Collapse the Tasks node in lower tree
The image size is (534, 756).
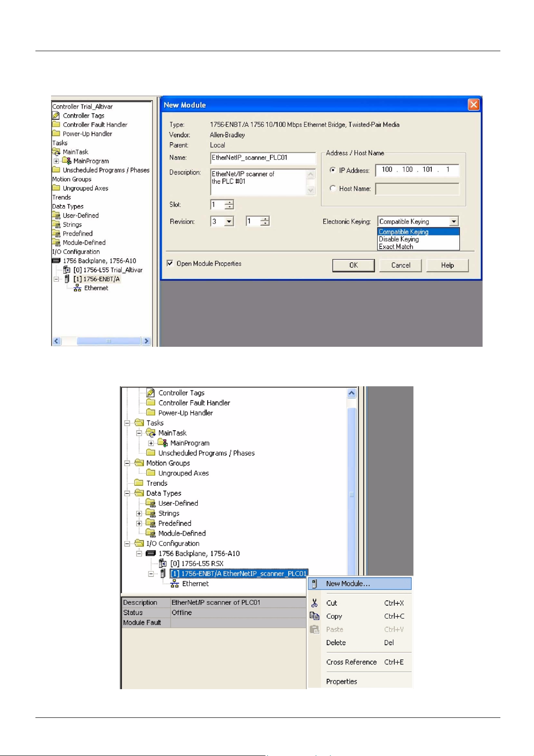tap(127, 423)
